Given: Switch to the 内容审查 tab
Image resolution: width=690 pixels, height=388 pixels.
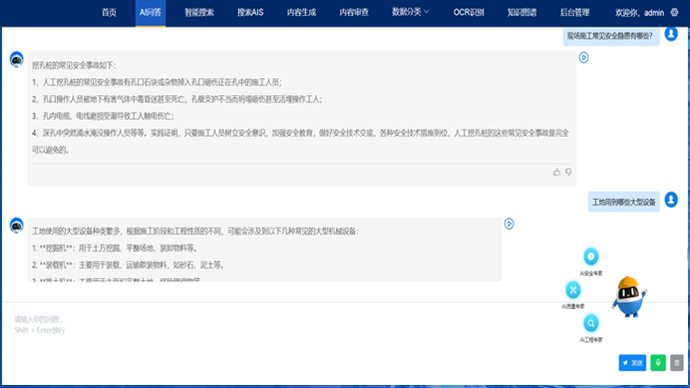Looking at the screenshot, I should 354,13.
